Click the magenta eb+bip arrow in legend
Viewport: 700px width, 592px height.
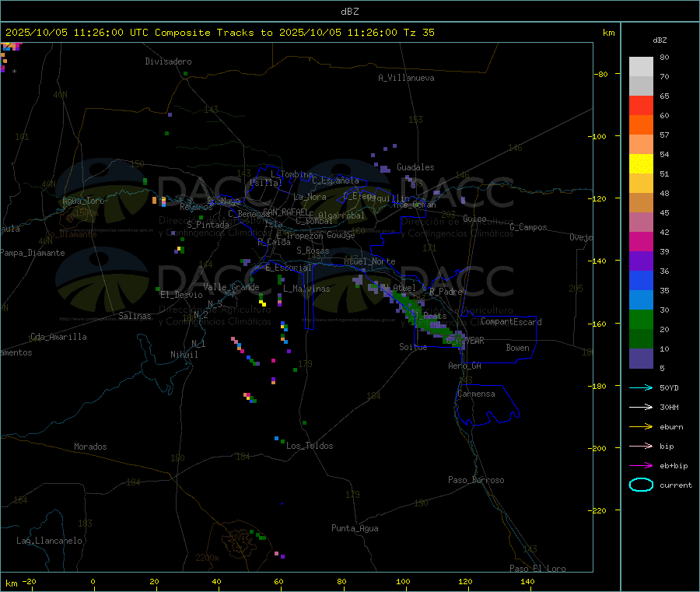point(641,466)
